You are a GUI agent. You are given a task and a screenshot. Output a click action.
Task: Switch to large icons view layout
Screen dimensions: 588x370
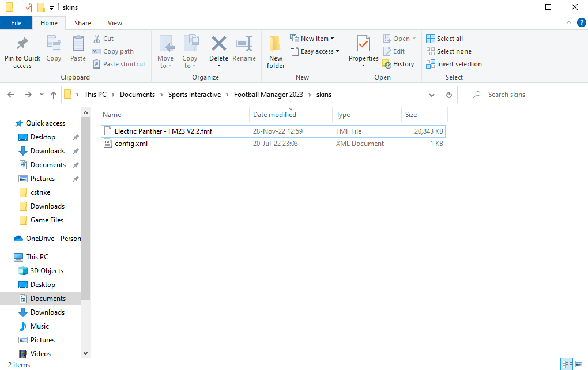[579, 364]
